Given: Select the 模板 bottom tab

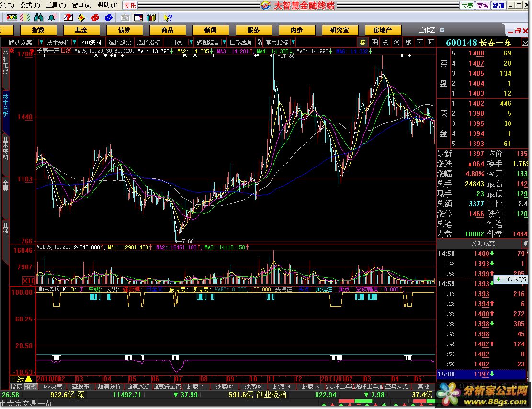Looking at the screenshot, I should (30, 387).
